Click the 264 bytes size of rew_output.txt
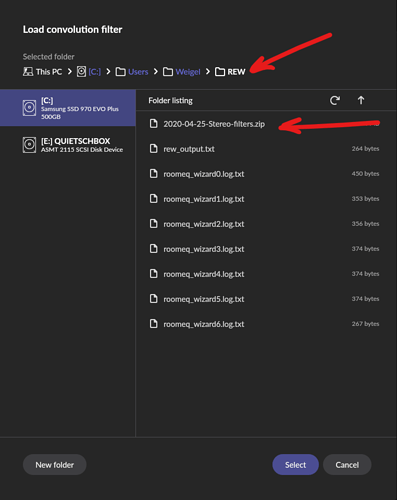This screenshot has width=397, height=500. pos(365,149)
